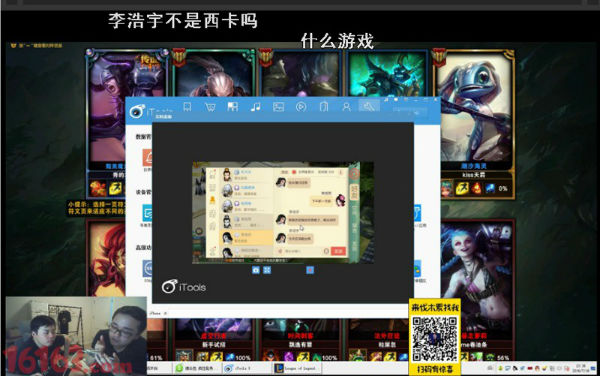Toggle fullscreen for the mirrored phone screen
The width and height of the screenshot is (600, 376).
pos(267,270)
